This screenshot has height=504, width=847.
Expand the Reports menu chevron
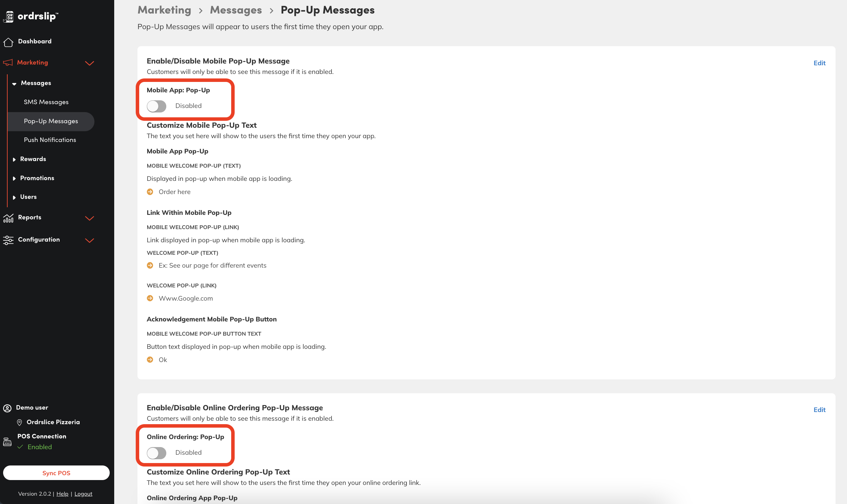[x=90, y=218]
